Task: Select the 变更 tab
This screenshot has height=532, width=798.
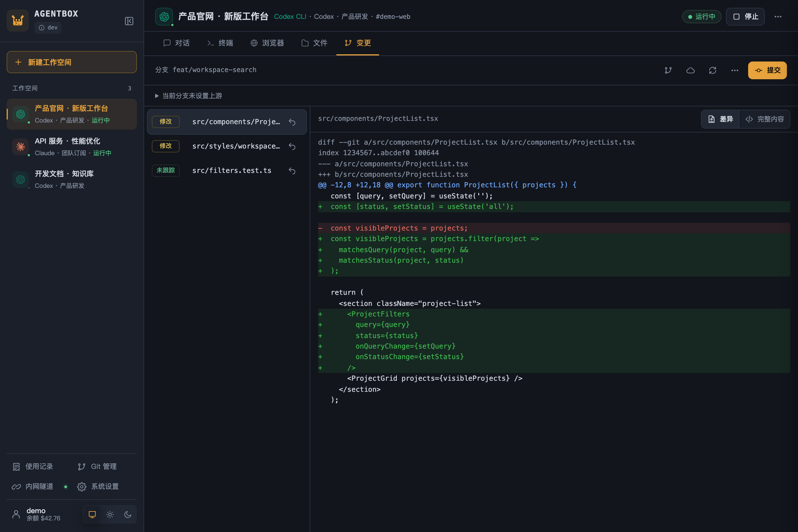Action: [358, 43]
